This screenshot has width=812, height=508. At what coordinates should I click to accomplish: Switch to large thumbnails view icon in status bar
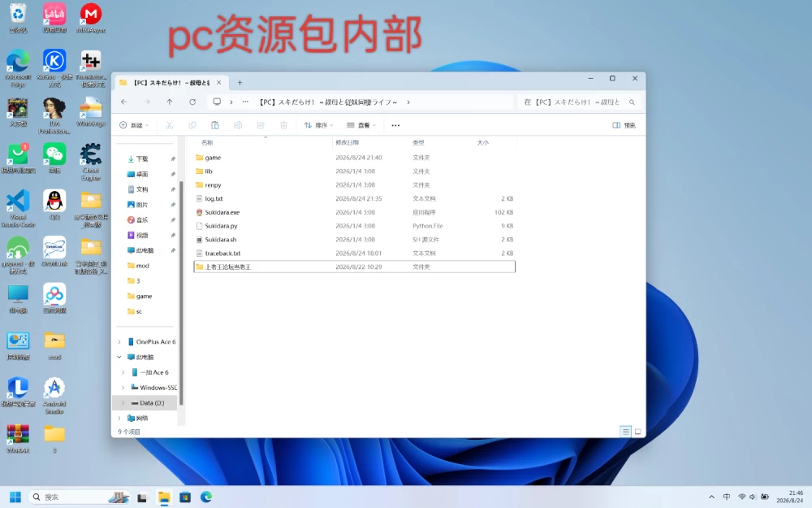point(638,432)
